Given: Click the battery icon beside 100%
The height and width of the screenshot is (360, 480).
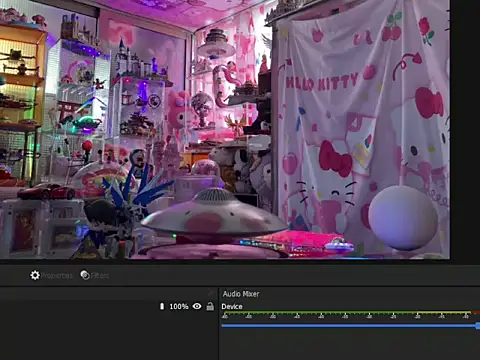Looking at the screenshot, I should [162, 306].
